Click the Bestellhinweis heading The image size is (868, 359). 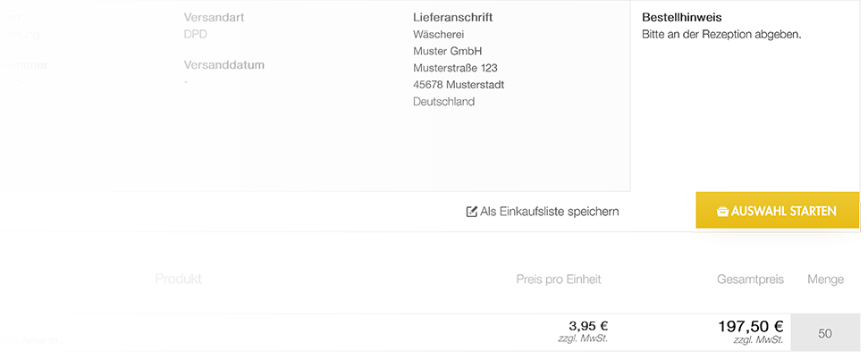pos(682,18)
